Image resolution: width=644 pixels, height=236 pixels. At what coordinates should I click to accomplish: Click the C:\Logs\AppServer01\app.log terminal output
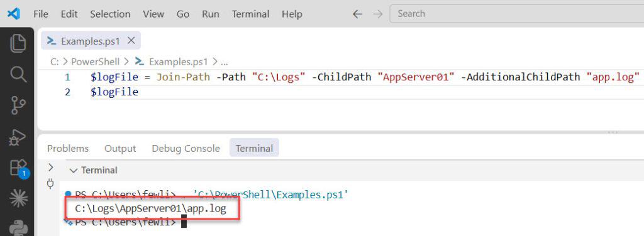tap(150, 209)
